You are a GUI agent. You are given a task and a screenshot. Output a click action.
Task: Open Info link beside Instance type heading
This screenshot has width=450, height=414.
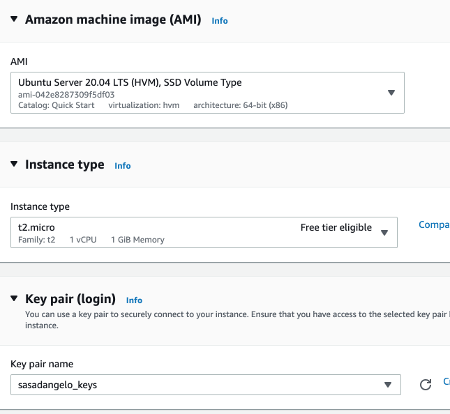(x=123, y=166)
